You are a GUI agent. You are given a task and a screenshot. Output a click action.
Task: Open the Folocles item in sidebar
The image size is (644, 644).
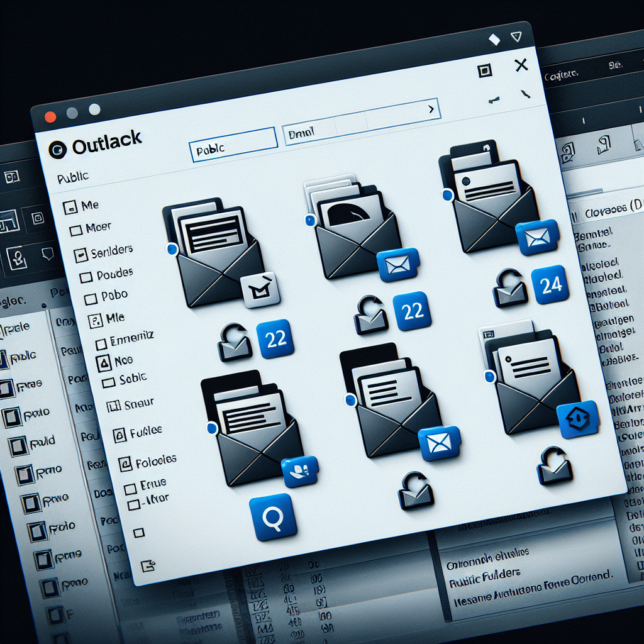pyautogui.click(x=126, y=464)
